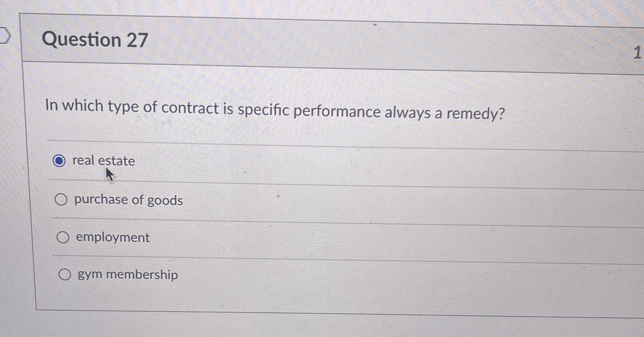Click the Question 27 header
This screenshot has width=644, height=337.
[95, 40]
